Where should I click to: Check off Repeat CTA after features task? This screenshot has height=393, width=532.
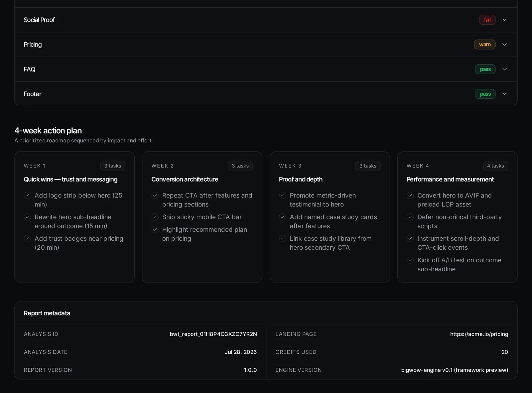coord(155,196)
